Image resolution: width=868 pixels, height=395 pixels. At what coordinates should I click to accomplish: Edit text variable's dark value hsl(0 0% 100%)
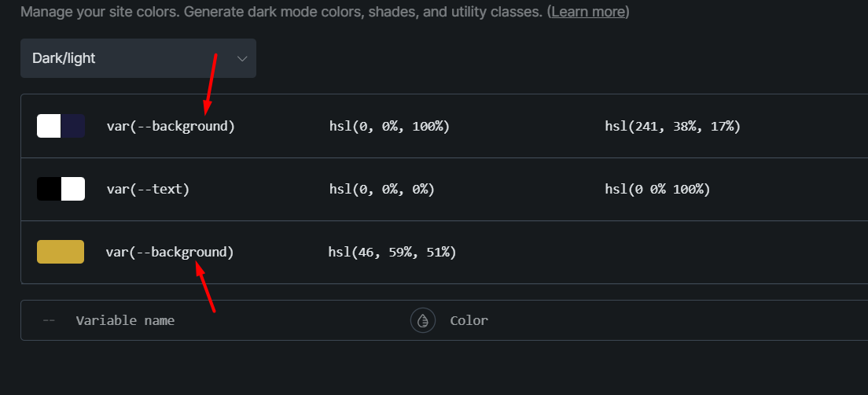pos(657,189)
